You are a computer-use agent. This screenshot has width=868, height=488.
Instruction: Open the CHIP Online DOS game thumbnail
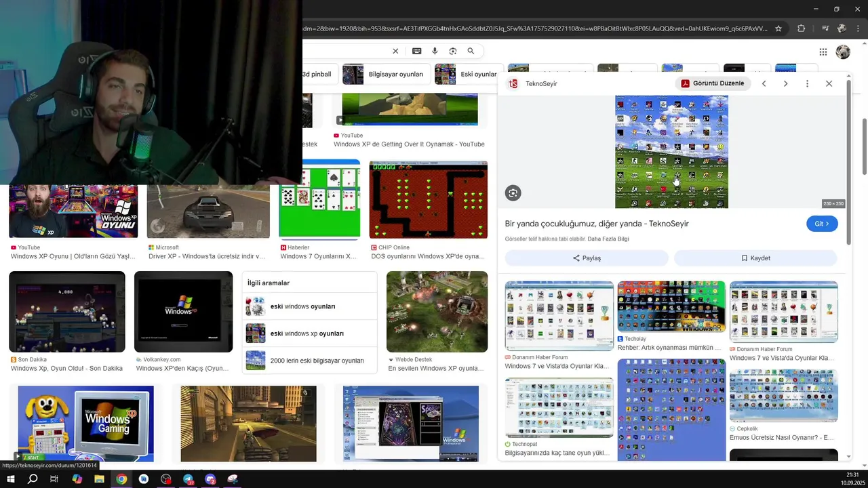428,199
